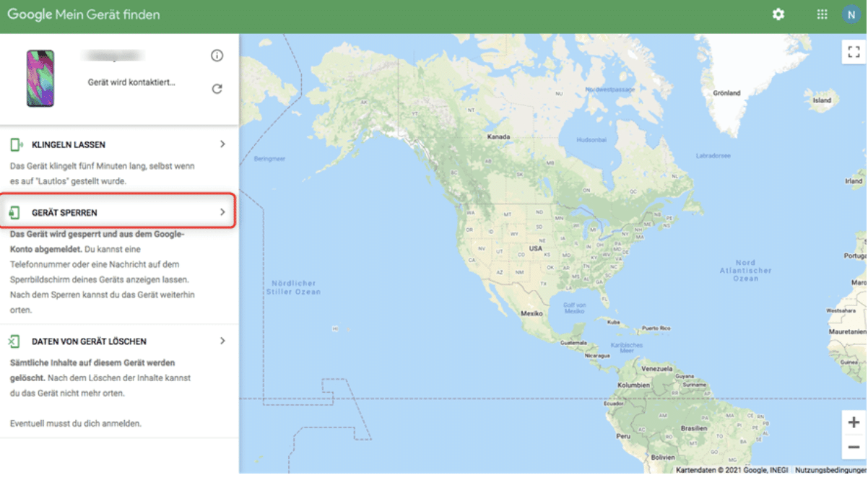This screenshot has height=488, width=868.
Task: Click the 'Nord Atlantischer Ozean' label
Action: [745, 271]
